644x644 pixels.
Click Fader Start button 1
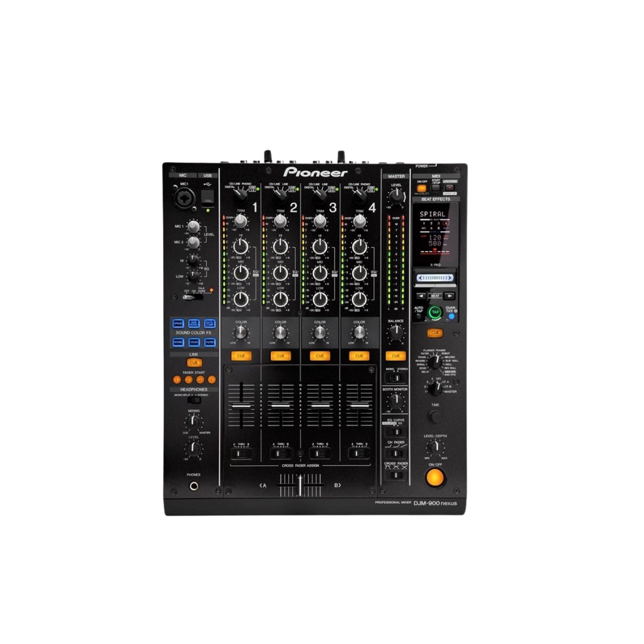point(177,380)
